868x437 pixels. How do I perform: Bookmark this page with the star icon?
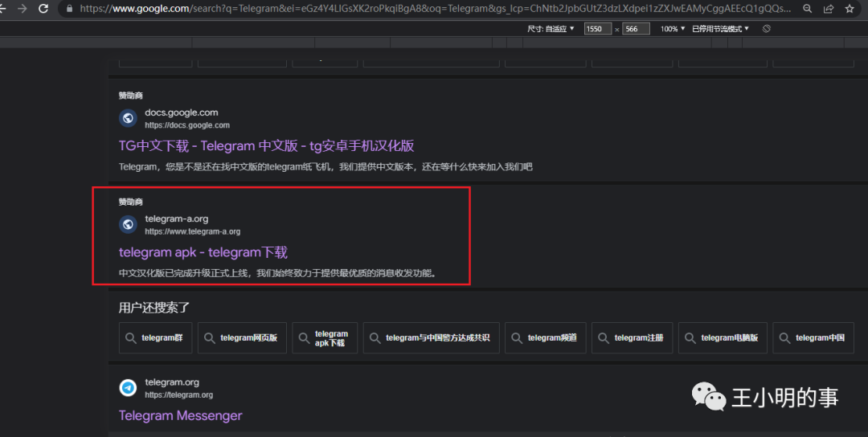pos(850,9)
